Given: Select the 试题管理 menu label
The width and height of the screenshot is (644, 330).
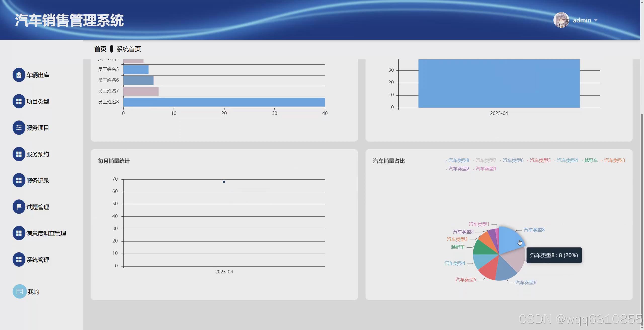Looking at the screenshot, I should pos(38,207).
